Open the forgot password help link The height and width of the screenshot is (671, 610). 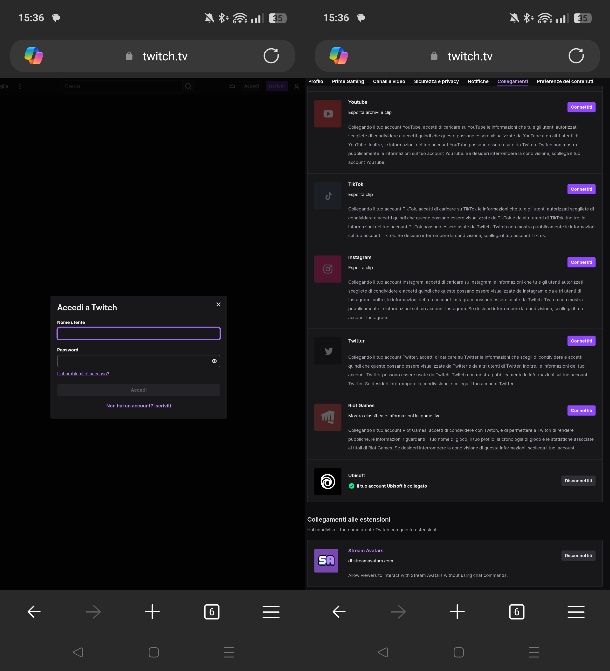pyautogui.click(x=83, y=374)
